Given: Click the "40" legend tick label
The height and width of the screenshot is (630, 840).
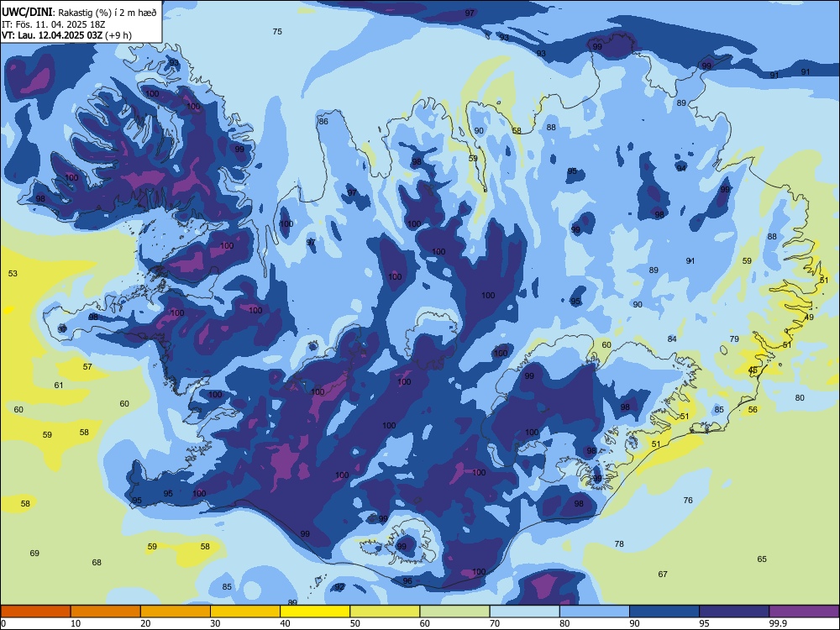Looking at the screenshot, I should tap(286, 623).
